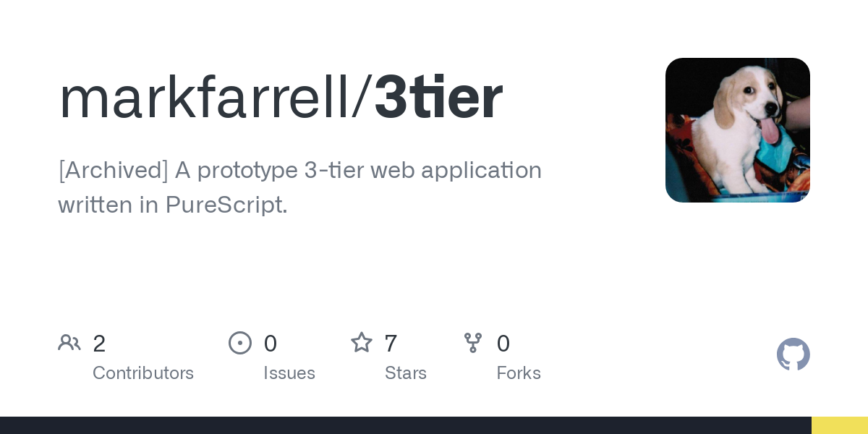Click the yellow language bar segment
Screen dimensions: 868x434
pyautogui.click(x=839, y=425)
